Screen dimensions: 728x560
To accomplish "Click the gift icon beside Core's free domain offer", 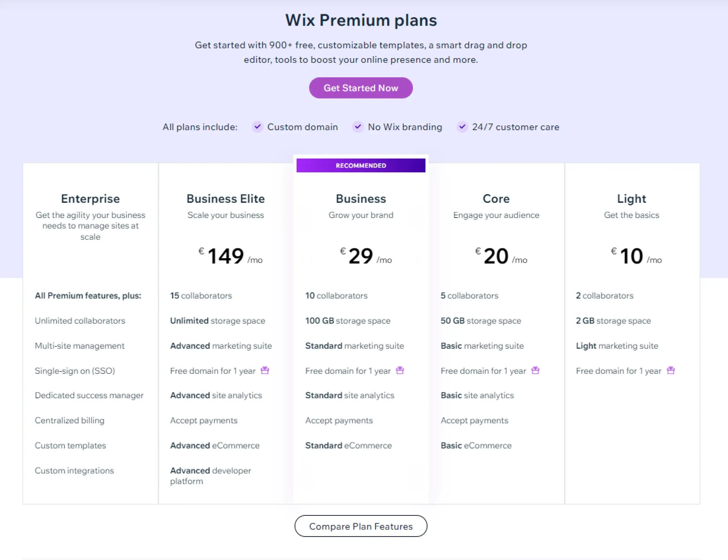I will point(536,370).
